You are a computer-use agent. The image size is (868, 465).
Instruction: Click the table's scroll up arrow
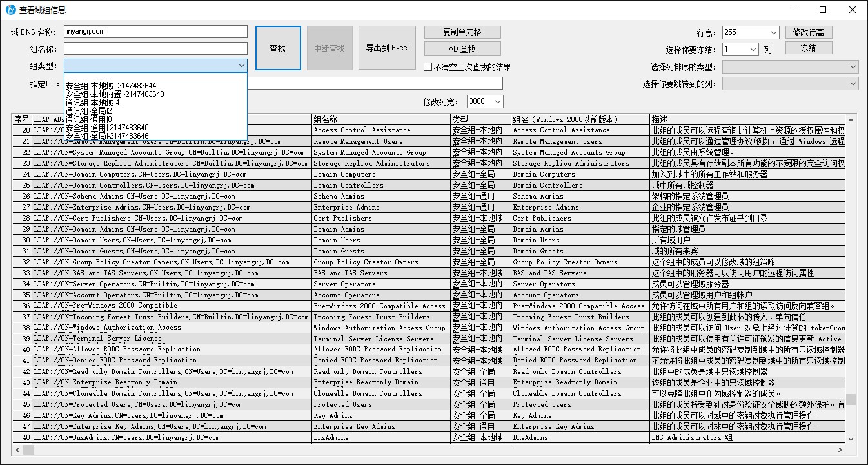(x=851, y=120)
